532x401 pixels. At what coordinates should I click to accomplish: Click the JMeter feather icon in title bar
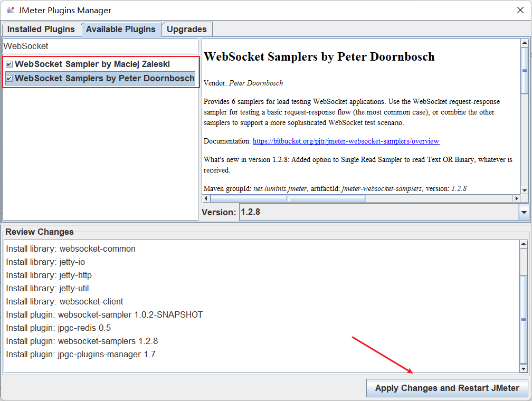point(11,10)
